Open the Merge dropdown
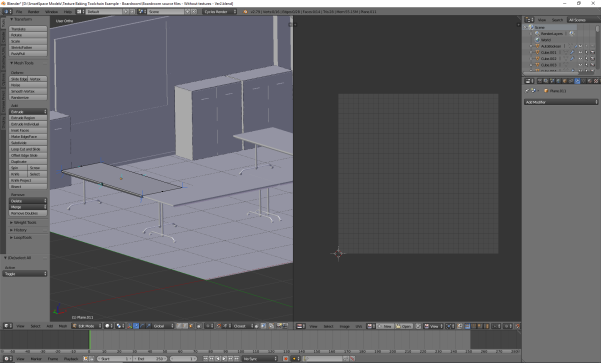601x363 pixels. click(x=28, y=207)
